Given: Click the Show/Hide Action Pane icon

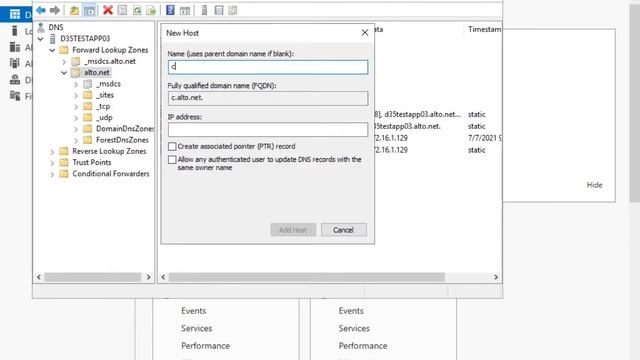Looking at the screenshot, I should (x=185, y=10).
